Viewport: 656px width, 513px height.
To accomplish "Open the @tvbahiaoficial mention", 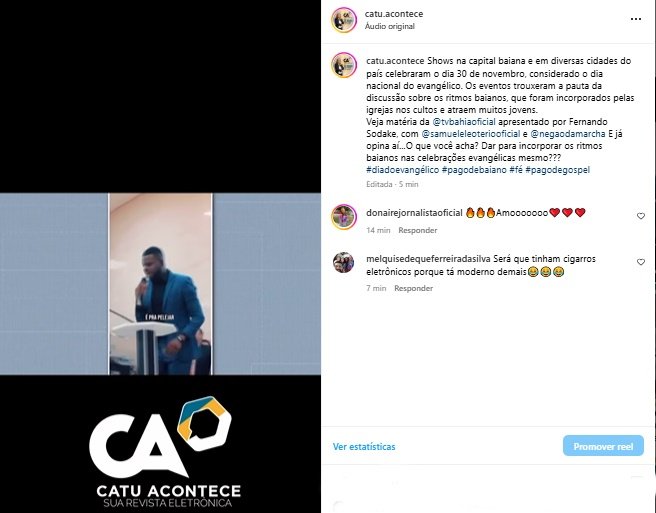I will [464, 122].
